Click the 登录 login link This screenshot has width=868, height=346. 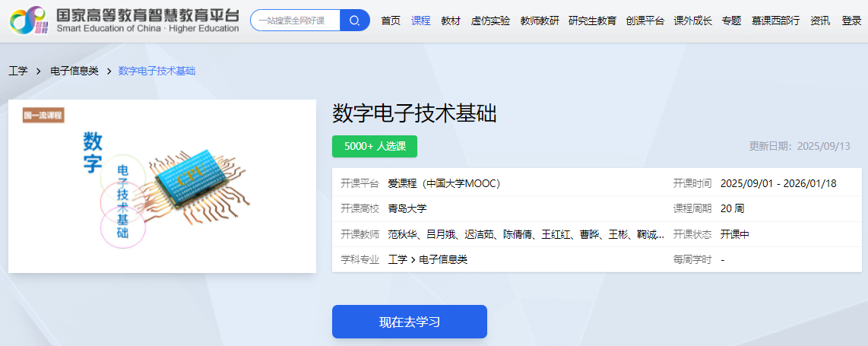click(x=851, y=21)
